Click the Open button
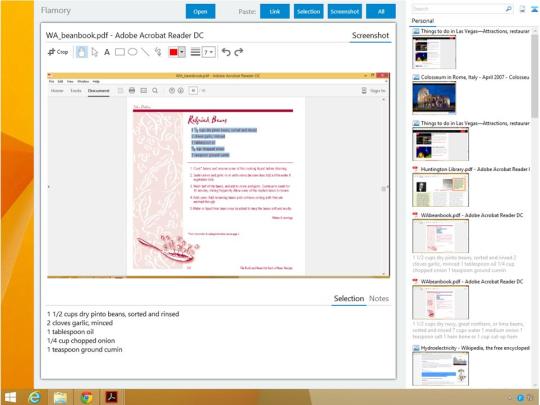 [x=200, y=11]
